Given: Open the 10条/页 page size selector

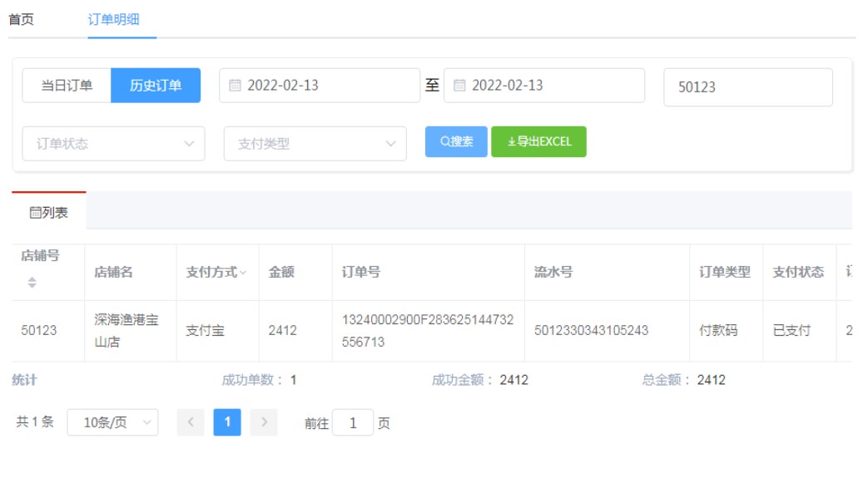Looking at the screenshot, I should pos(112,422).
